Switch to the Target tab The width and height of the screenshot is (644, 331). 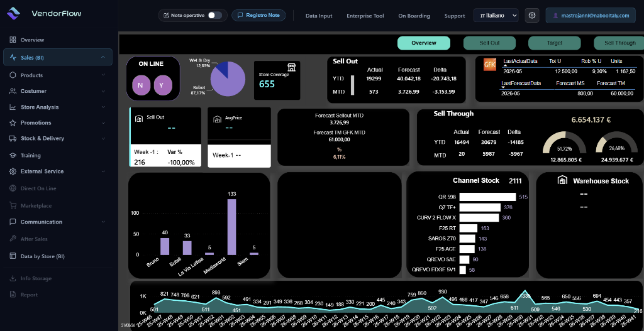[555, 43]
